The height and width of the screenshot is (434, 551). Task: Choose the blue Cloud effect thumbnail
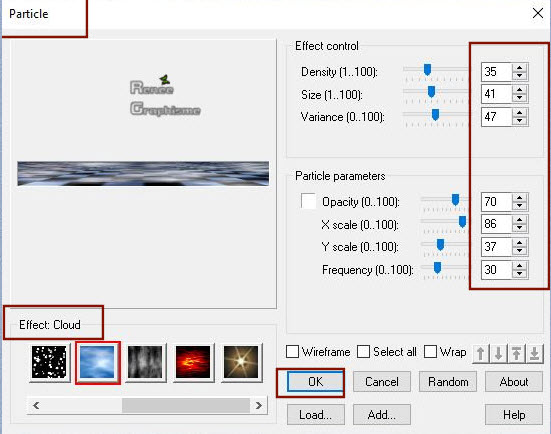click(97, 362)
